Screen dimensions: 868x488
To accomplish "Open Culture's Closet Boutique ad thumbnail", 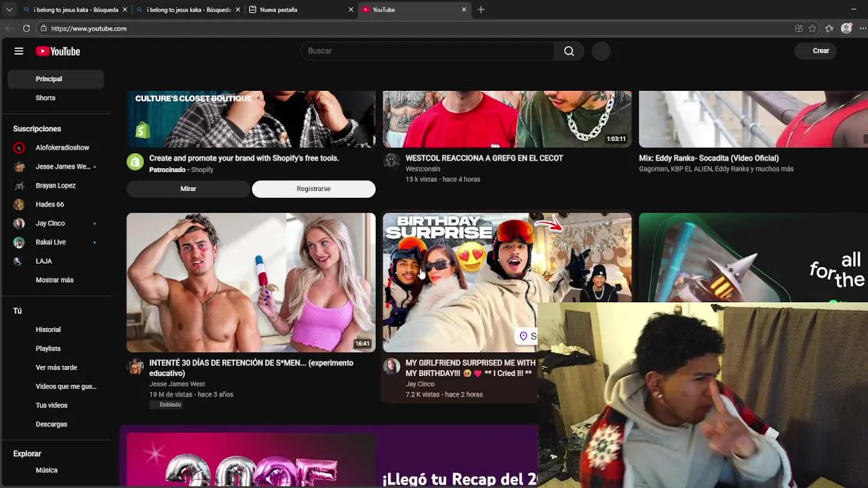I will [251, 119].
